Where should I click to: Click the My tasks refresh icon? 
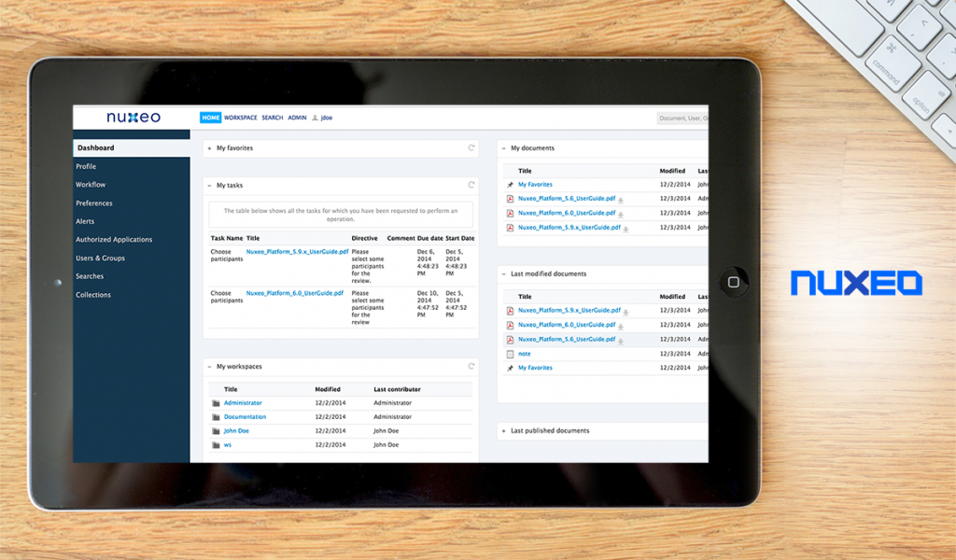point(471,186)
